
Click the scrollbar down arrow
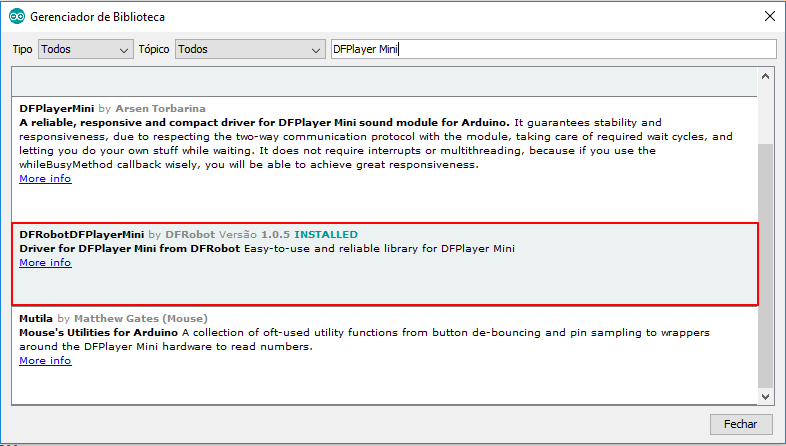(765, 396)
